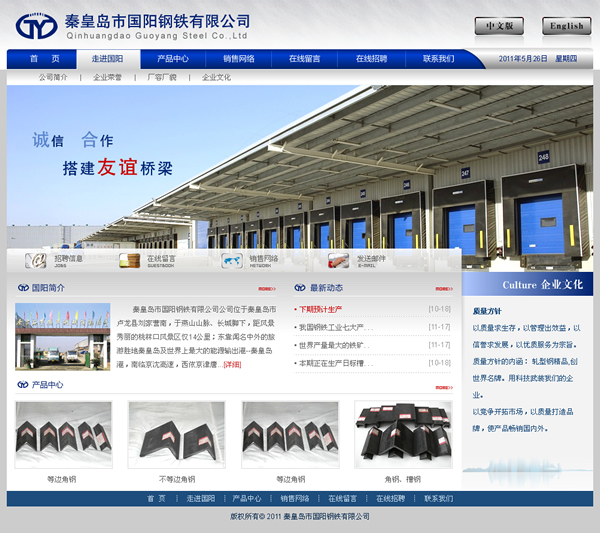
Task: Click the GY company logo in the header
Action: [38, 24]
